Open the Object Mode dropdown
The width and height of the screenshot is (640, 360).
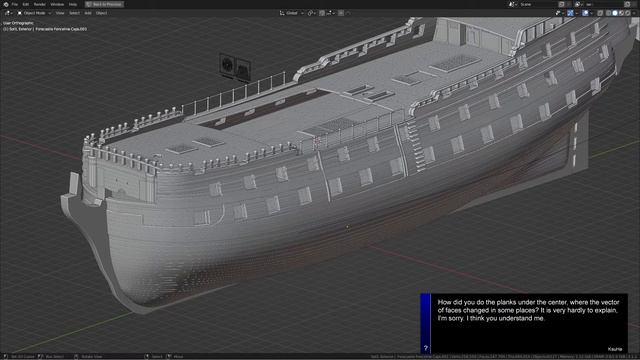(34, 13)
